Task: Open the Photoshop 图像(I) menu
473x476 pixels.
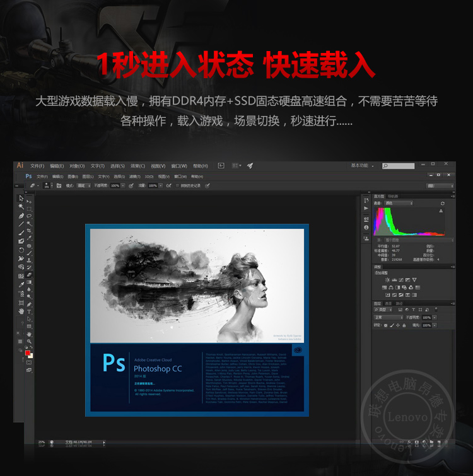Action: click(73, 177)
